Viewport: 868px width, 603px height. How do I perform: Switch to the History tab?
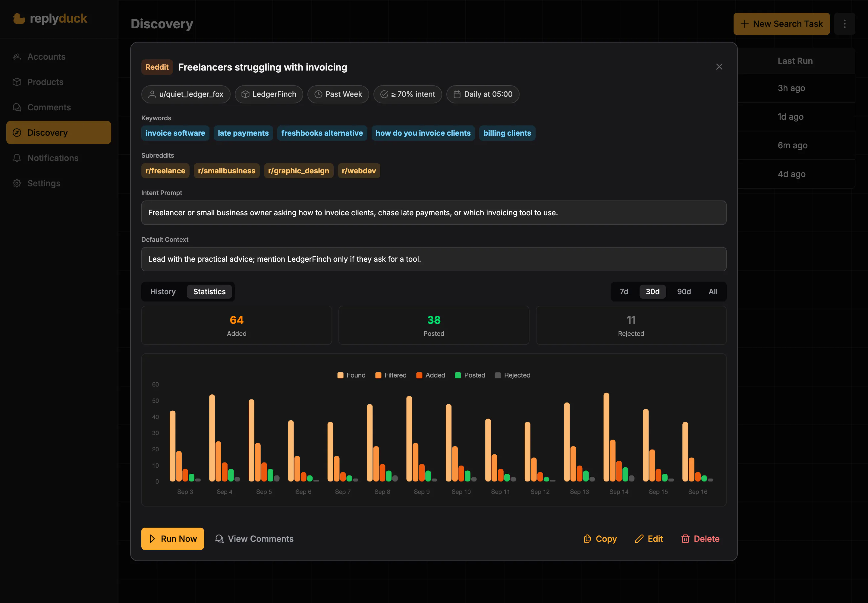pyautogui.click(x=163, y=292)
